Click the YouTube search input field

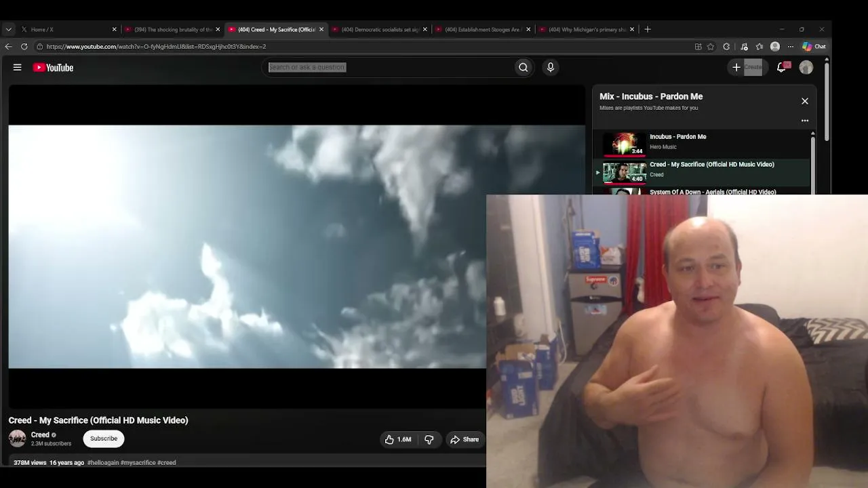click(388, 67)
